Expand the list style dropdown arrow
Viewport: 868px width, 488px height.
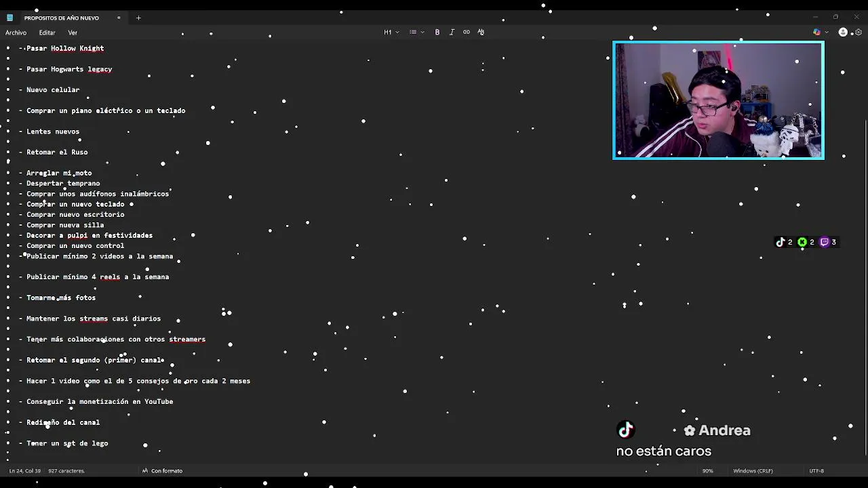click(x=422, y=32)
